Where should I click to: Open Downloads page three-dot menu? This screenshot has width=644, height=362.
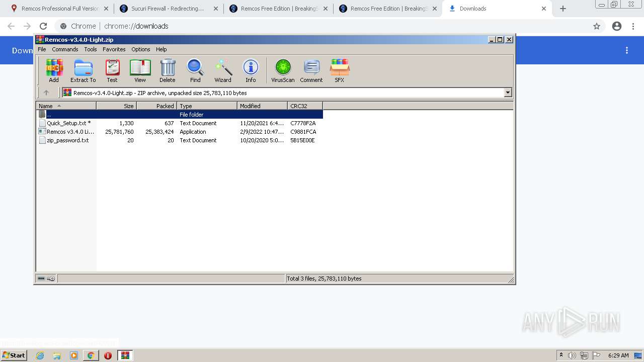[627, 50]
